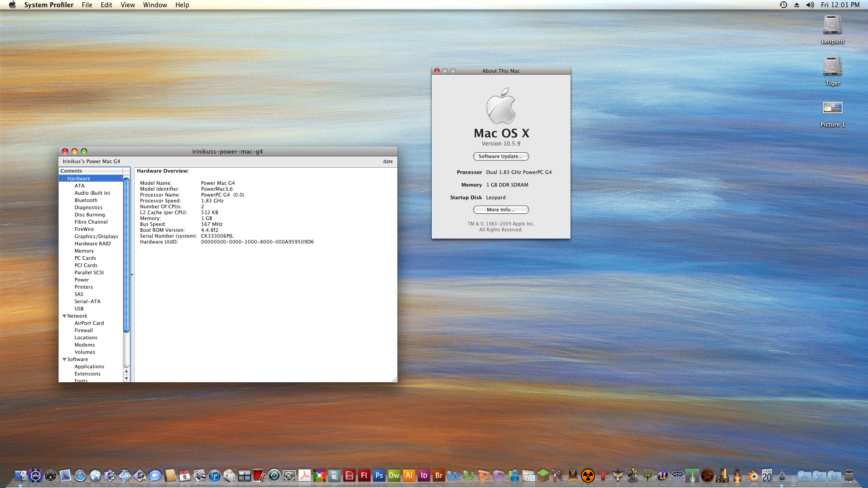The image size is (868, 488).
Task: Open Picture 1 thumbnail on desktop
Action: click(832, 108)
